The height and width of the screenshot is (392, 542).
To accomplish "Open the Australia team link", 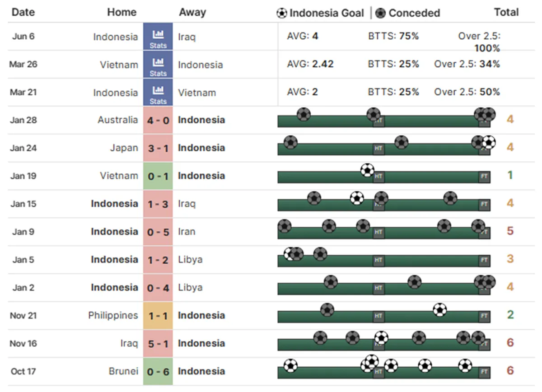I will pos(118,120).
